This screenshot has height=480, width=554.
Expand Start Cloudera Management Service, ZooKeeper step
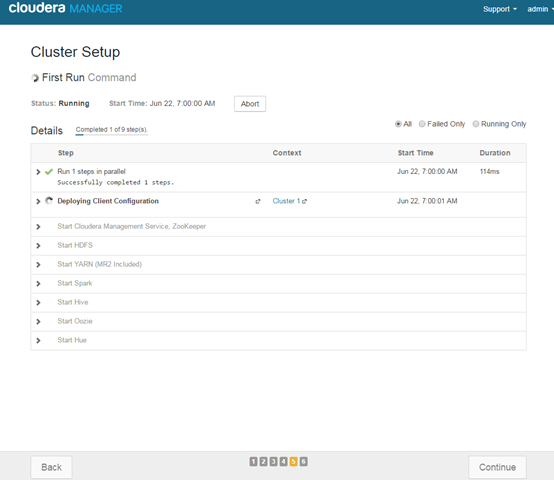[38, 227]
